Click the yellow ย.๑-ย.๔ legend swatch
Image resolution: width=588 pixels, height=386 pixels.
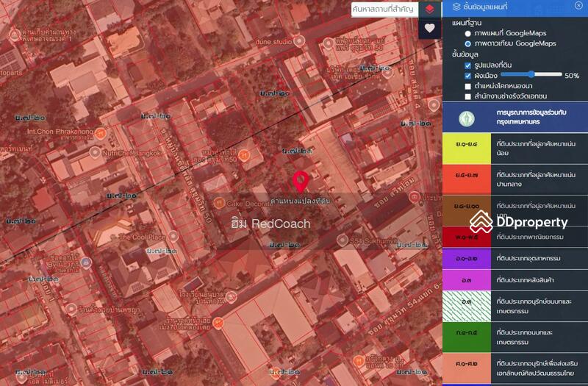tap(467, 149)
